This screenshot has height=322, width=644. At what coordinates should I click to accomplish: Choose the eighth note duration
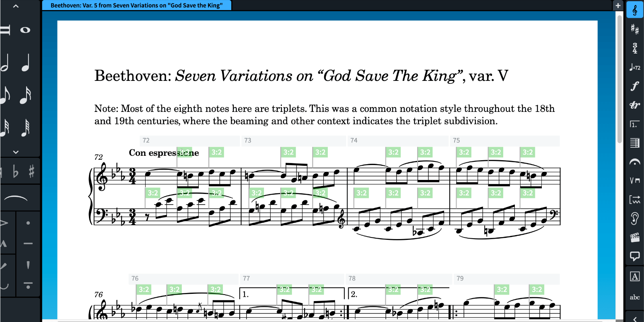point(5,95)
